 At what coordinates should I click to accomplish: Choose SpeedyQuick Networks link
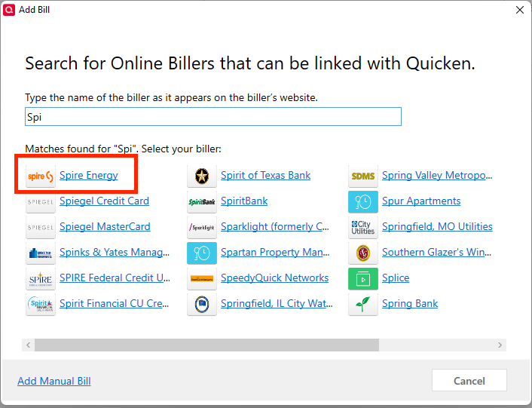(x=275, y=278)
